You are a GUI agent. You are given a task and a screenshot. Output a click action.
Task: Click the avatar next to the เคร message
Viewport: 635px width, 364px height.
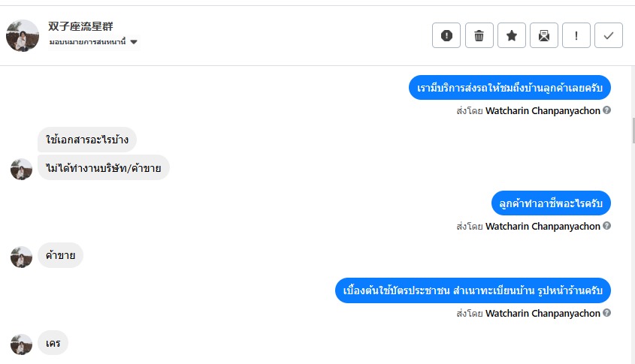21,344
